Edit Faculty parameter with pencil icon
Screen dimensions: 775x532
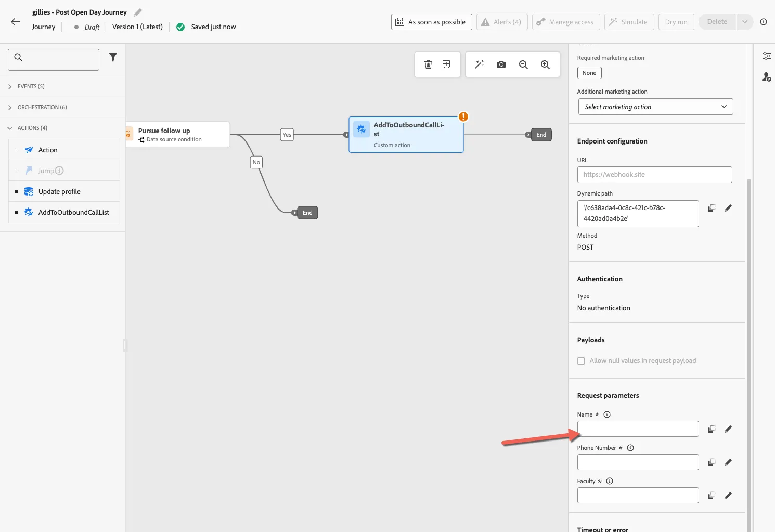coord(728,496)
